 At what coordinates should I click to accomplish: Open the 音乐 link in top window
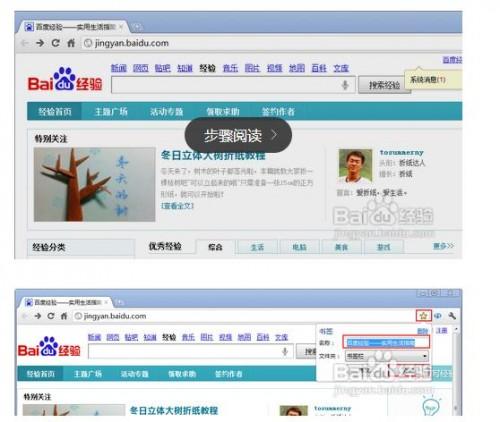(x=230, y=68)
